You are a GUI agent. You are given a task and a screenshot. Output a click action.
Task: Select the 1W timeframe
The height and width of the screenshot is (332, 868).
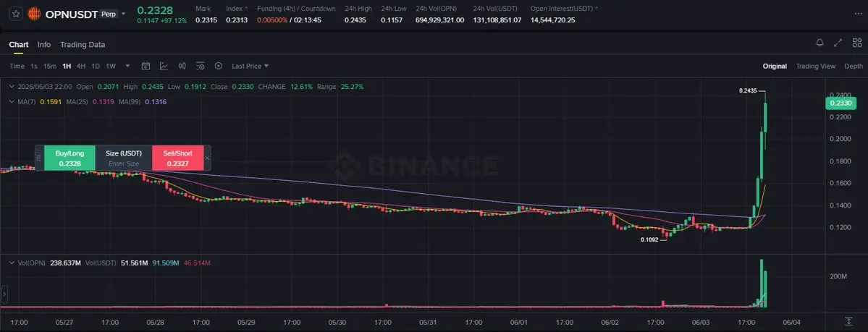[111, 67]
